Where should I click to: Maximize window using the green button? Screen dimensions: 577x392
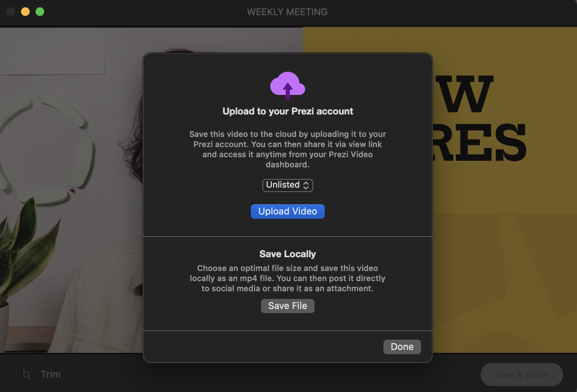point(40,12)
